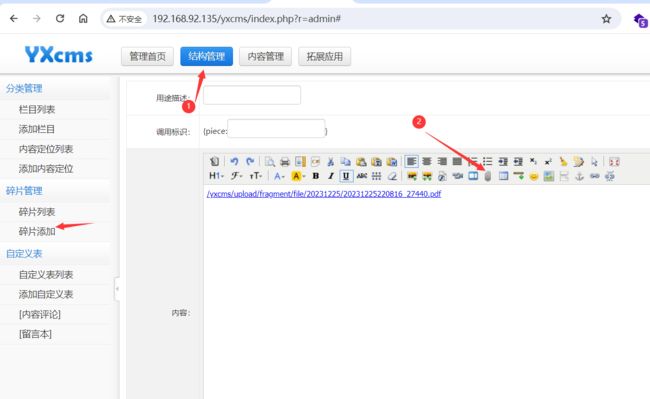This screenshot has height=399, width=650.
Task: Open [内容评论] in the sidebar
Action: coord(40,314)
